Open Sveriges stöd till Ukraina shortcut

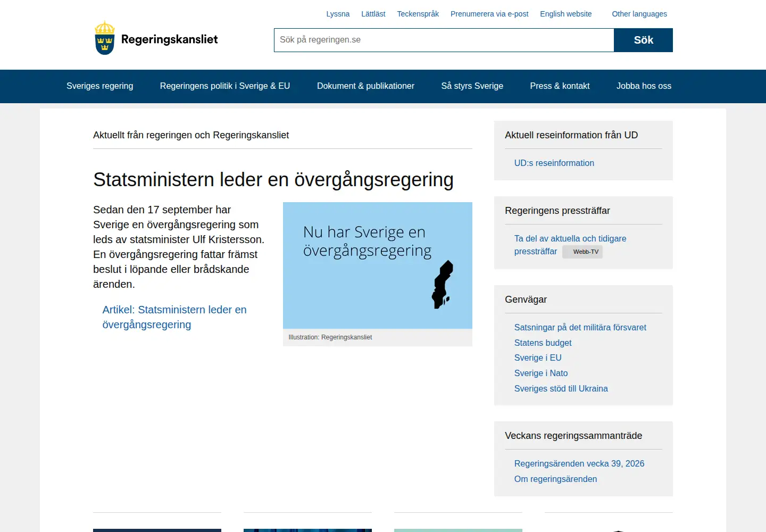(561, 389)
